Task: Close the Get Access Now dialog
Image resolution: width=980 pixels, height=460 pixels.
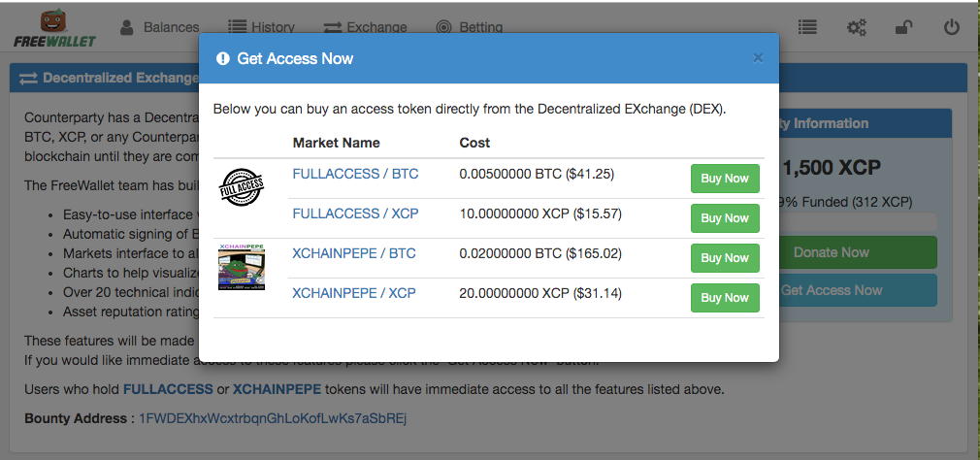Action: pos(758,58)
